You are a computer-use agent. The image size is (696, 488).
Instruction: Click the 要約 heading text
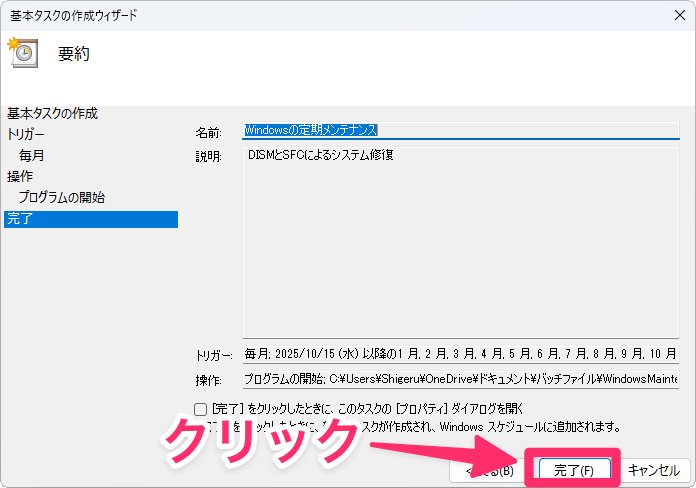[x=74, y=54]
